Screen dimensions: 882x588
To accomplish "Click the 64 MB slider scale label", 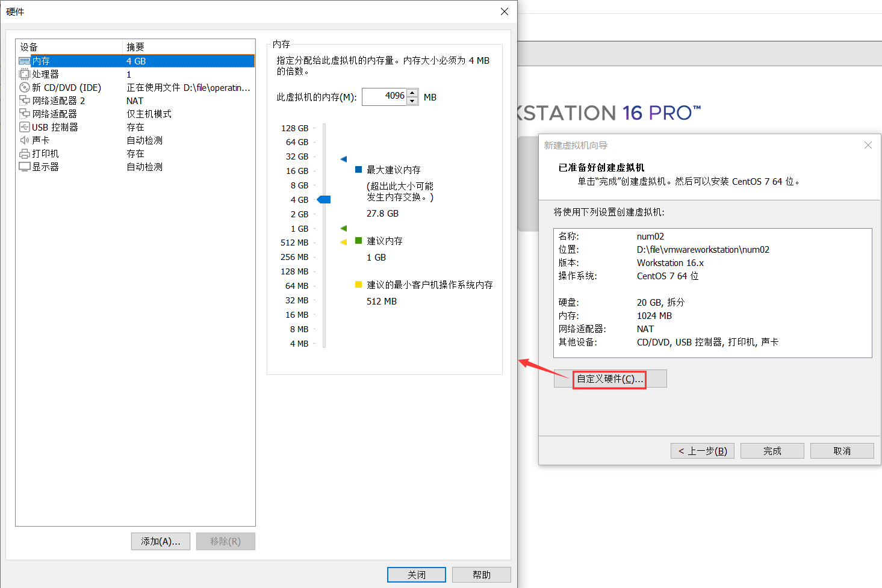I will point(297,286).
